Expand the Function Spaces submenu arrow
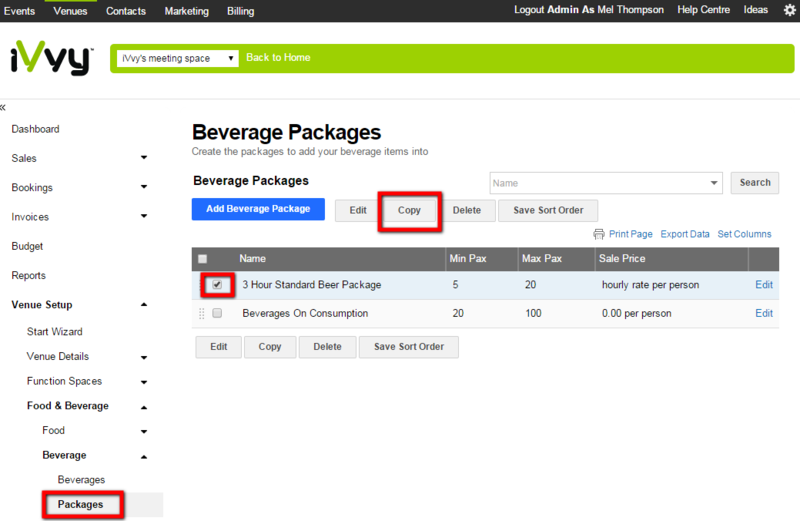Viewport: 800px width, 521px height. click(x=144, y=382)
